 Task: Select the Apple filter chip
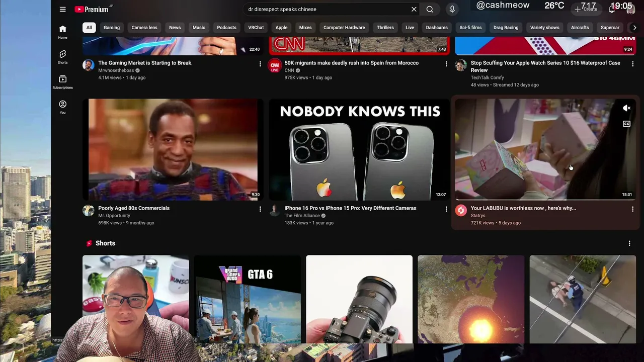[x=281, y=28]
